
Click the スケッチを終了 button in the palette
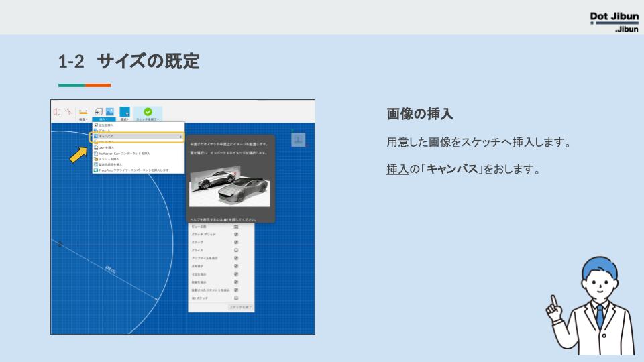(240, 307)
